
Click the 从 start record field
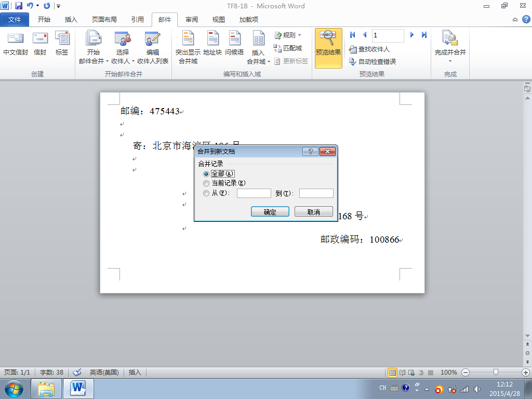pos(254,193)
